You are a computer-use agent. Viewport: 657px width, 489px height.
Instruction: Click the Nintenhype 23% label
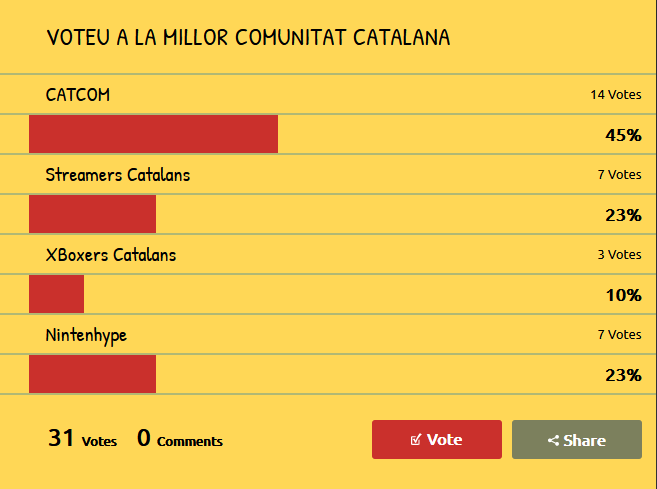click(x=623, y=375)
